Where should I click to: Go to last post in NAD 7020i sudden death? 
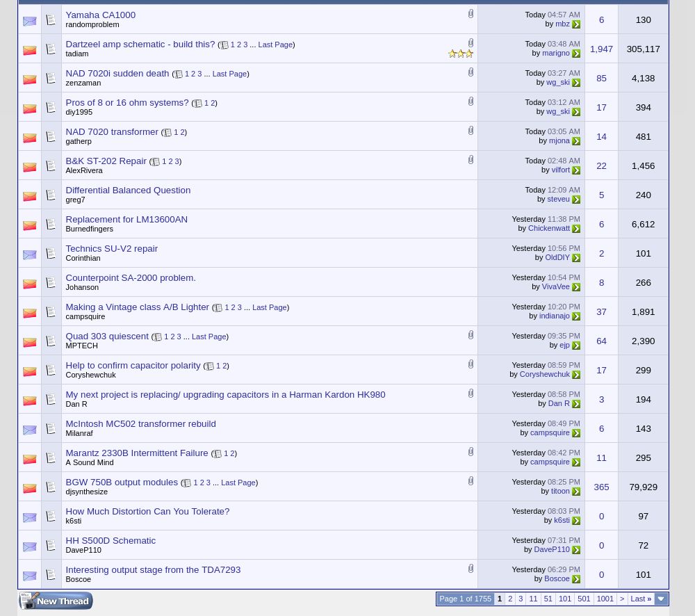575,83
